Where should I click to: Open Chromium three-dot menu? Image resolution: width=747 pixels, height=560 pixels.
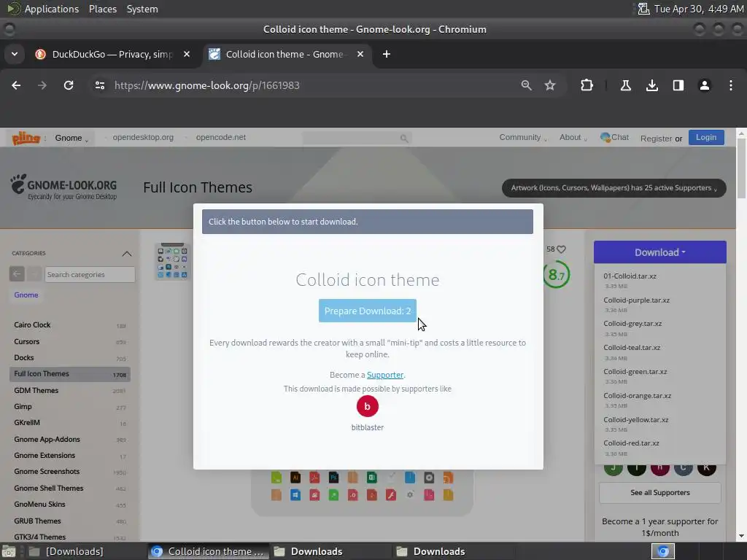tap(731, 85)
